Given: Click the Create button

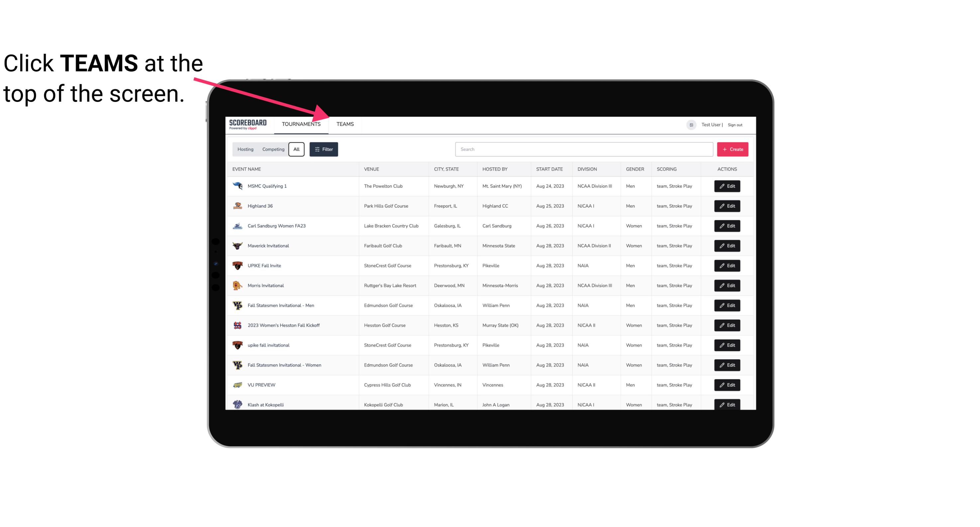Looking at the screenshot, I should pos(733,149).
